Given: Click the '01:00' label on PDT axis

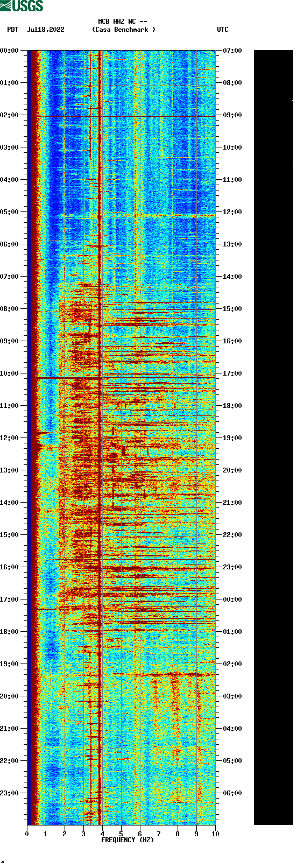Looking at the screenshot, I should [9, 83].
